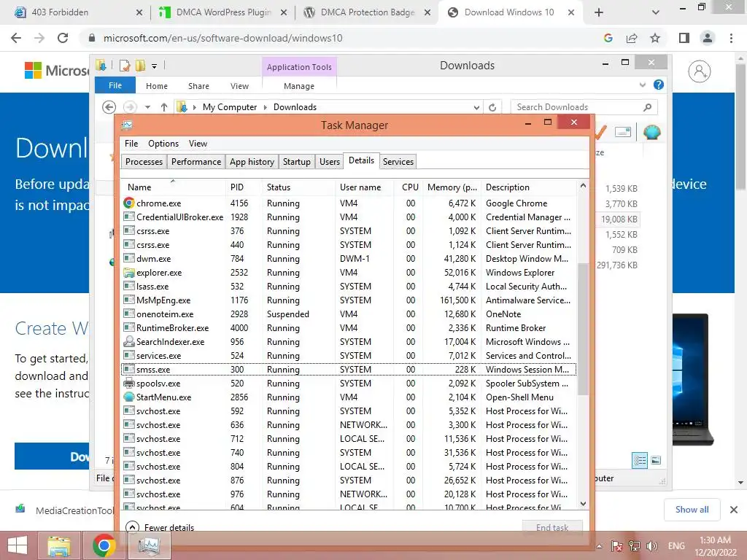Bookmark this page with star icon

point(655,38)
